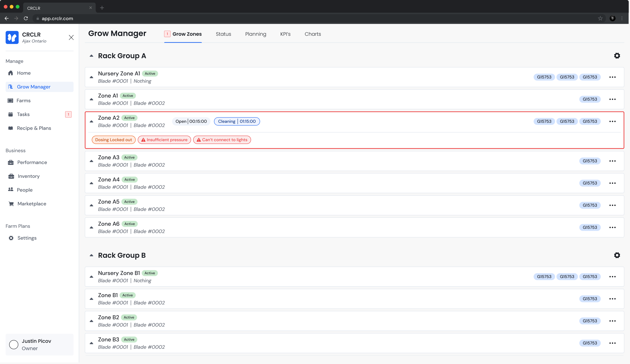Close the sidebar with X icon
The image size is (630, 364).
click(71, 37)
